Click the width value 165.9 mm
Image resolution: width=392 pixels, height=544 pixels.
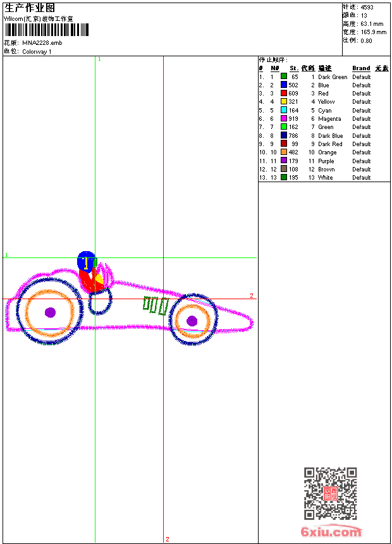tap(374, 32)
